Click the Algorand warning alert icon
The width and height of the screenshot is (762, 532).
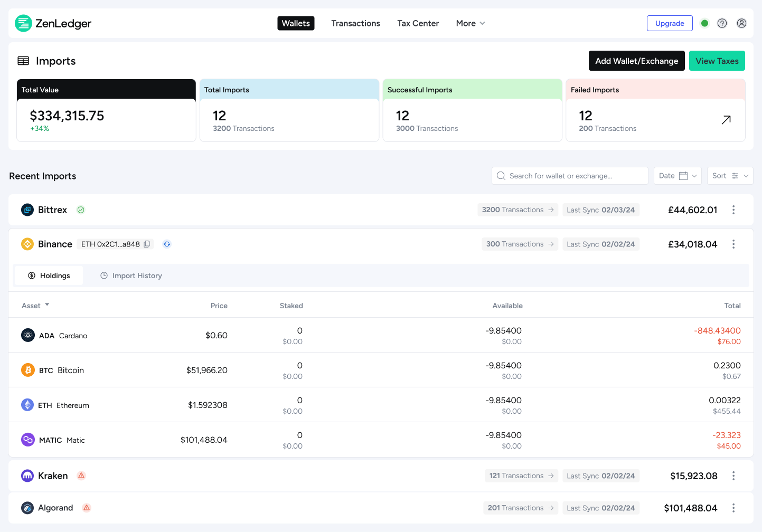point(87,508)
